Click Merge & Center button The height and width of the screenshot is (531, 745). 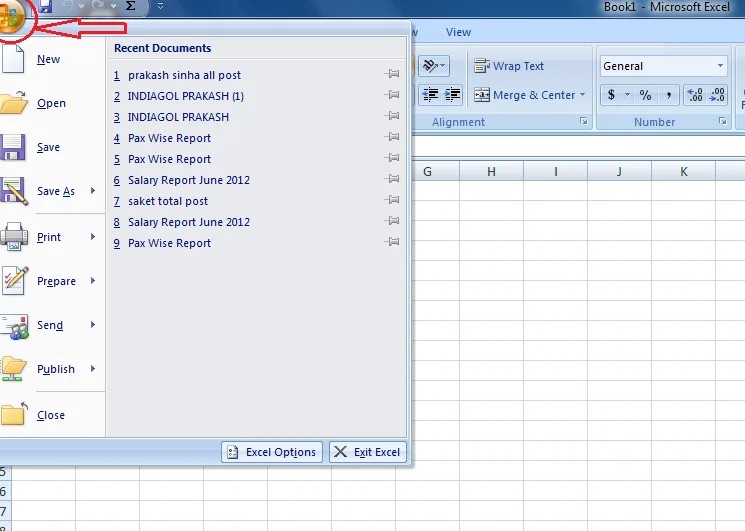pyautogui.click(x=525, y=95)
